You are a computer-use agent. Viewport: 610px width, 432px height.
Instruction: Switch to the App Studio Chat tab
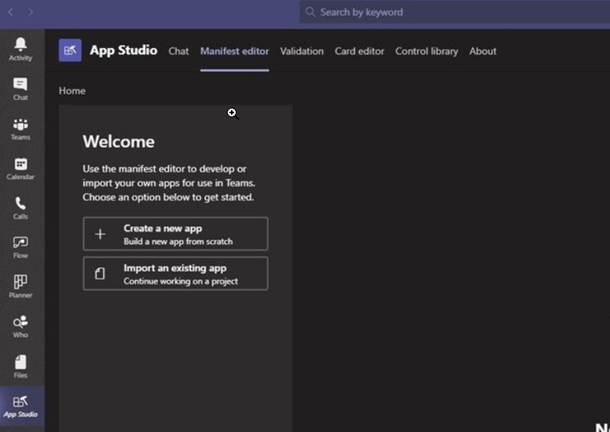pyautogui.click(x=179, y=51)
